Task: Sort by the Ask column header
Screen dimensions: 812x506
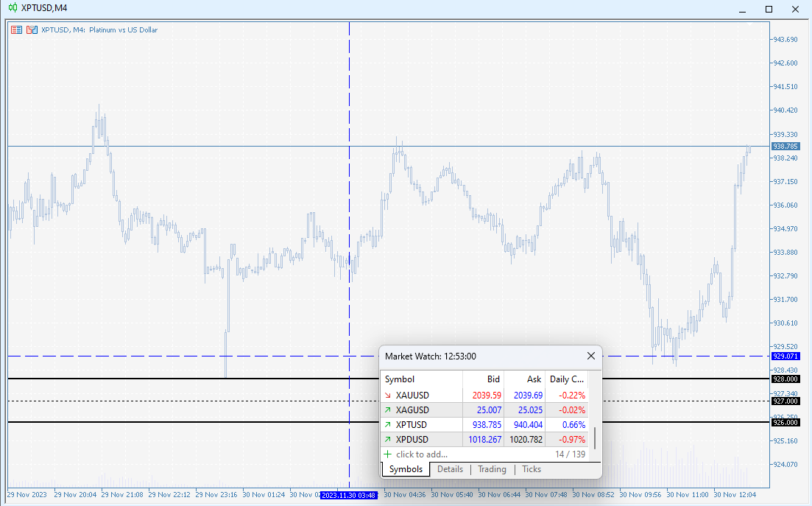Action: (x=525, y=379)
